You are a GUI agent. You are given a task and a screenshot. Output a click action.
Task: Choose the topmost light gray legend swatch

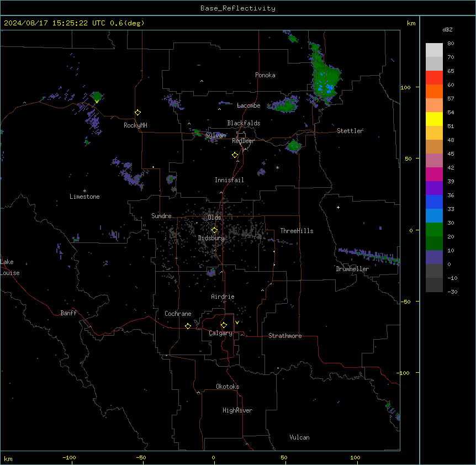coord(434,50)
